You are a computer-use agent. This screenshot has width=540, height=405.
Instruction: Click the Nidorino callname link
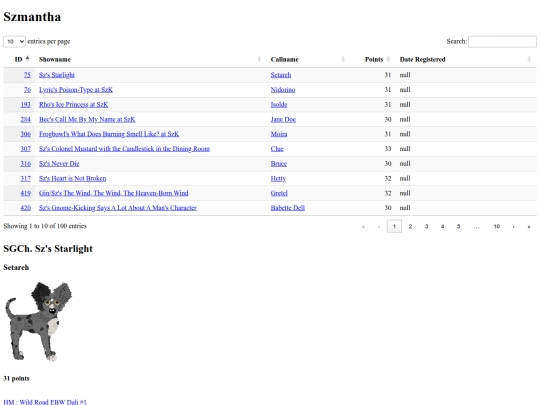[283, 90]
